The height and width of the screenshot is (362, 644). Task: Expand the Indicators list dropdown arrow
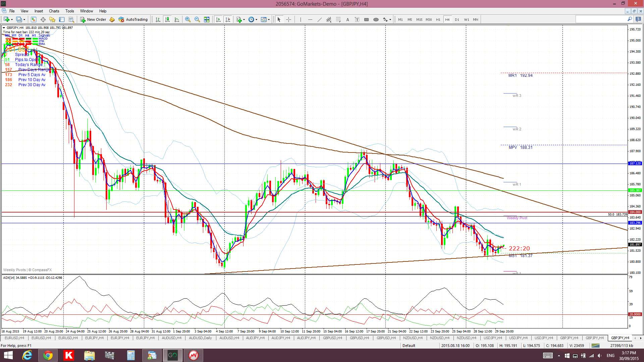click(244, 19)
